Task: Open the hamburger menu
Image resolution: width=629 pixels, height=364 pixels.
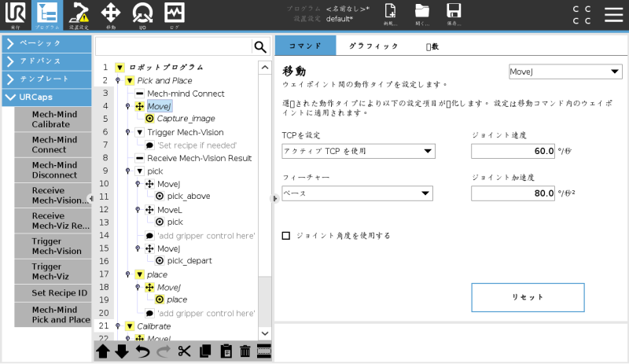Action: pyautogui.click(x=614, y=15)
